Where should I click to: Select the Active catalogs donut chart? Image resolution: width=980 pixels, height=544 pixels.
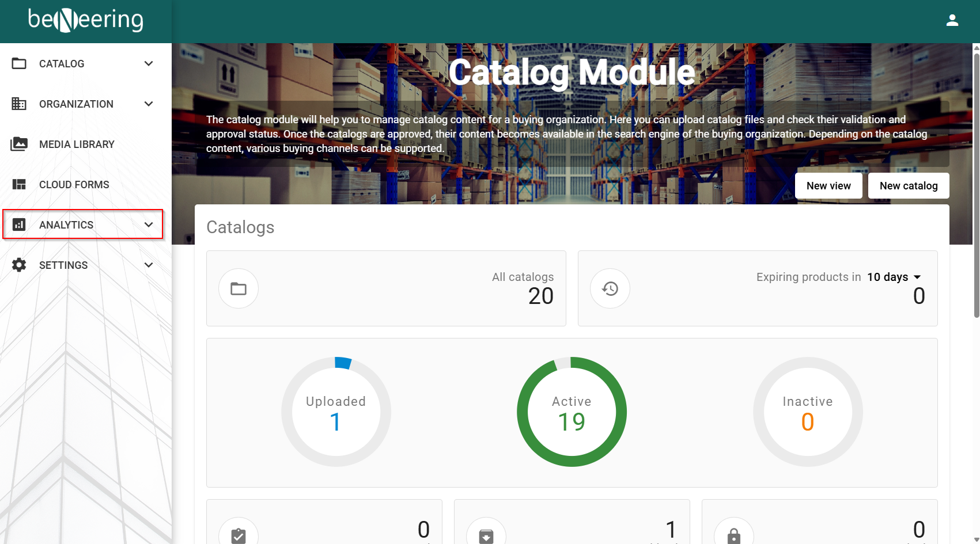(572, 412)
